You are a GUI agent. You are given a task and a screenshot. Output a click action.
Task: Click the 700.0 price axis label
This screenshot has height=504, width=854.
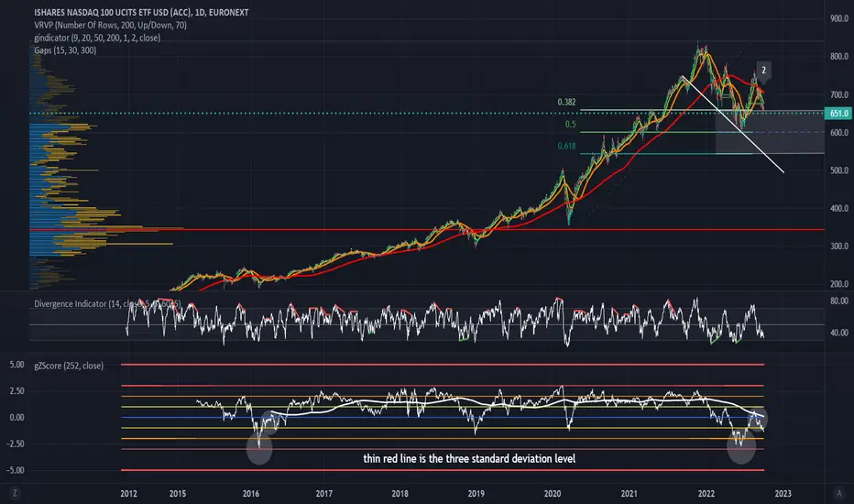[x=839, y=94]
